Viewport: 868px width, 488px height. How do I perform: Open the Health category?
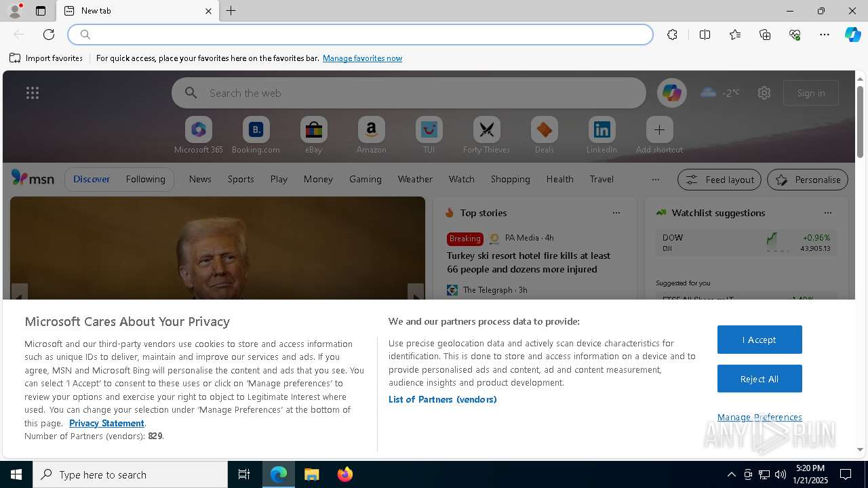(x=559, y=179)
